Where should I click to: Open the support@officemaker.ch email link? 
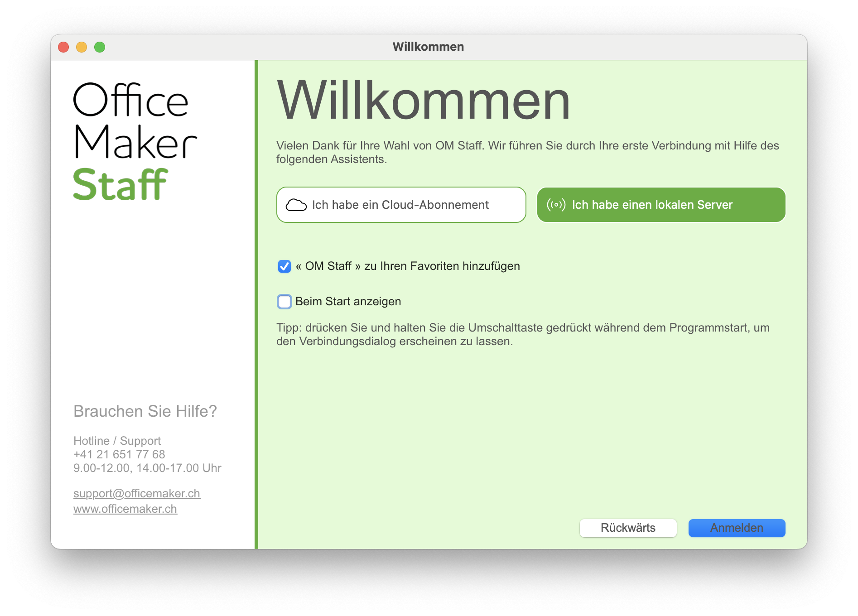[137, 493]
